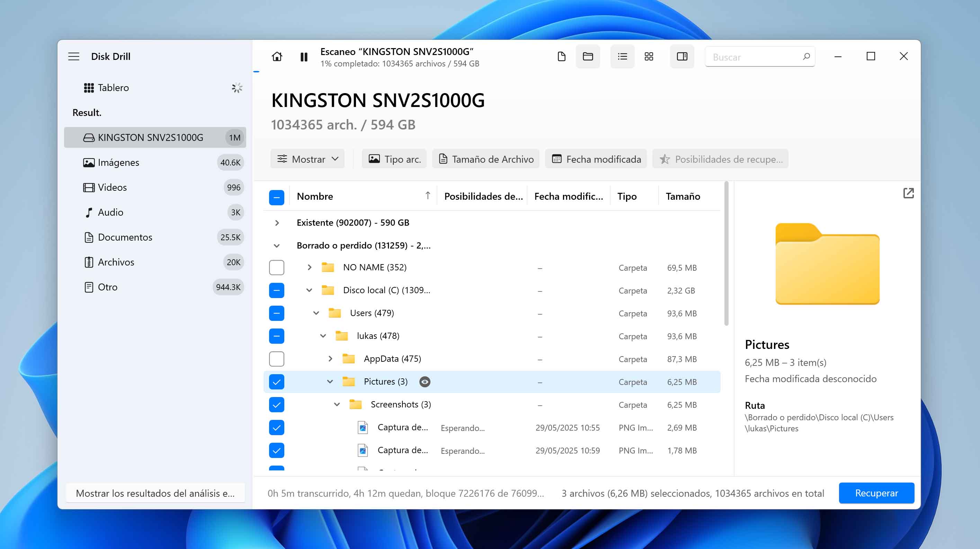Sort by Fecha modific... column header

569,196
